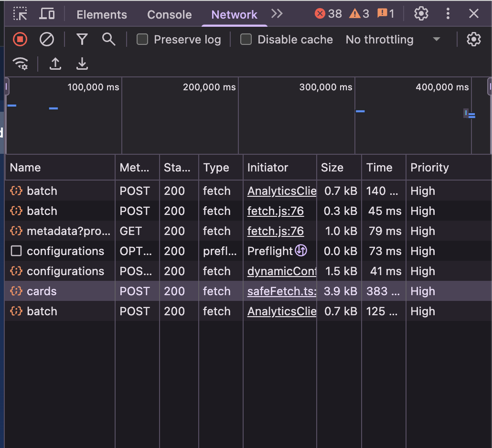Select the cards request row
The height and width of the screenshot is (448, 492).
click(248, 291)
